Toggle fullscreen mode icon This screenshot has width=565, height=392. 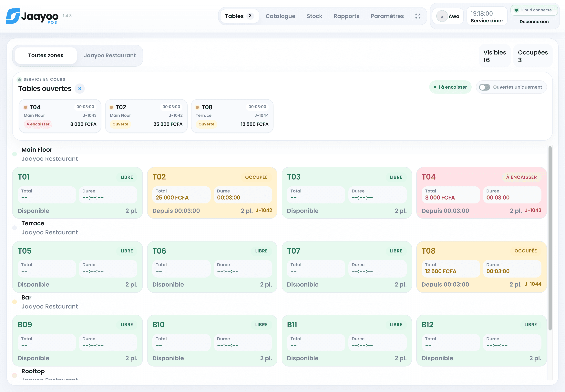[418, 16]
